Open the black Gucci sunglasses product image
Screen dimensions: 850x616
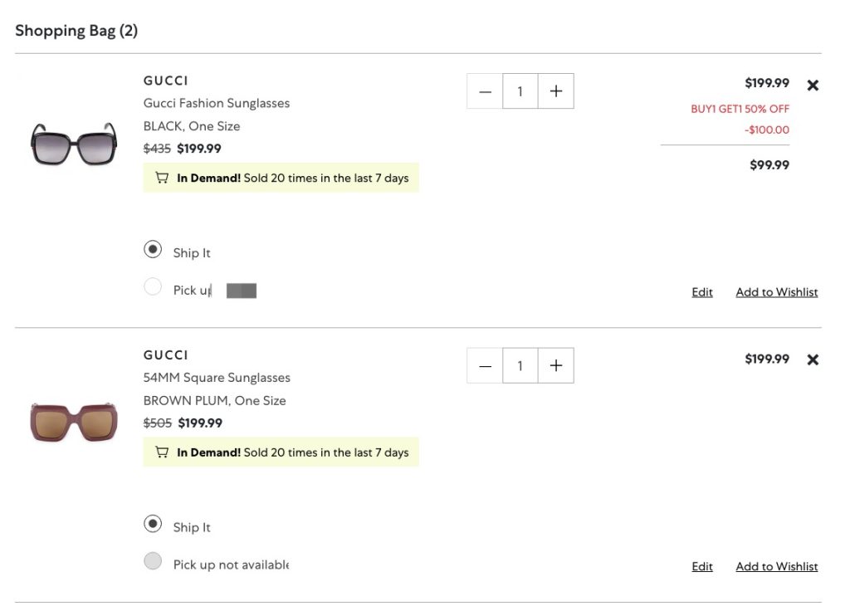pyautogui.click(x=74, y=144)
